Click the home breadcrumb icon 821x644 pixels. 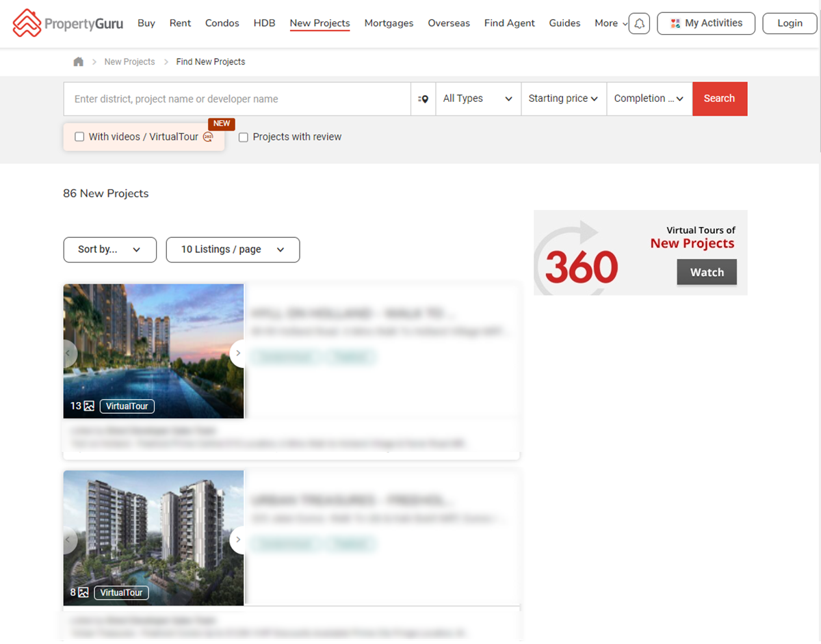coord(79,62)
